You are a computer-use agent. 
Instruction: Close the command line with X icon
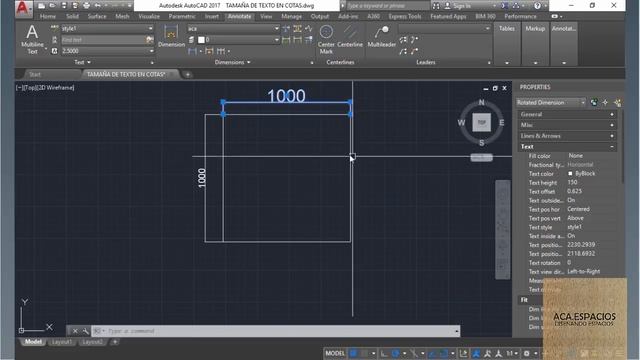coord(75,331)
